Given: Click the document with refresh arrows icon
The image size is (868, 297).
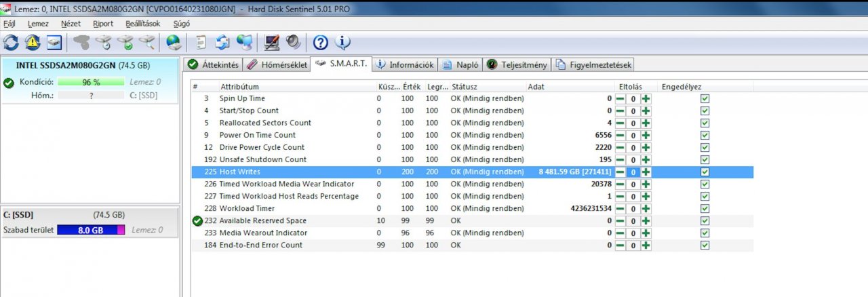Looking at the screenshot, I should click(222, 43).
